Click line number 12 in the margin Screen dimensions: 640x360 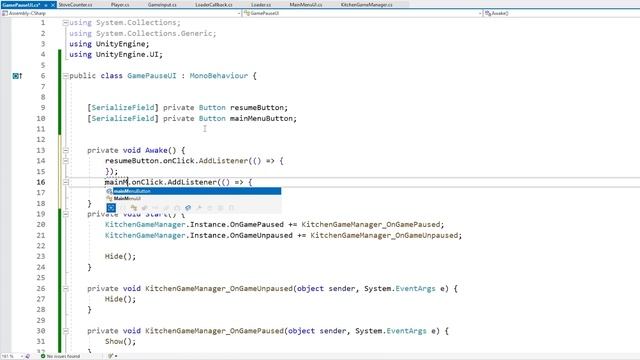[x=41, y=140]
